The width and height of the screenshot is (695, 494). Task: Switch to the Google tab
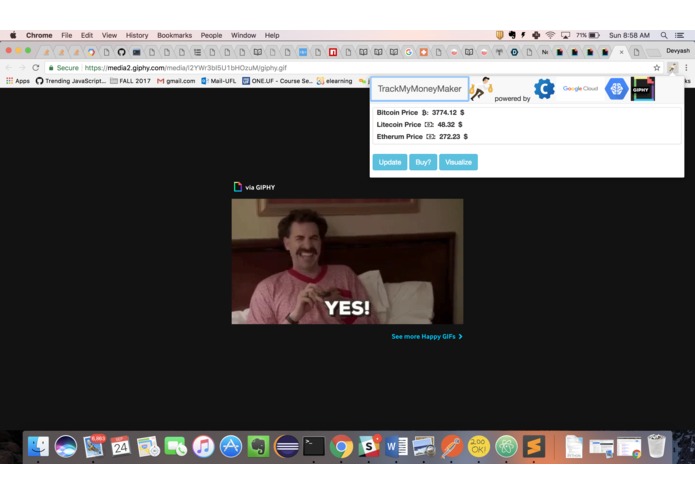coord(409,52)
